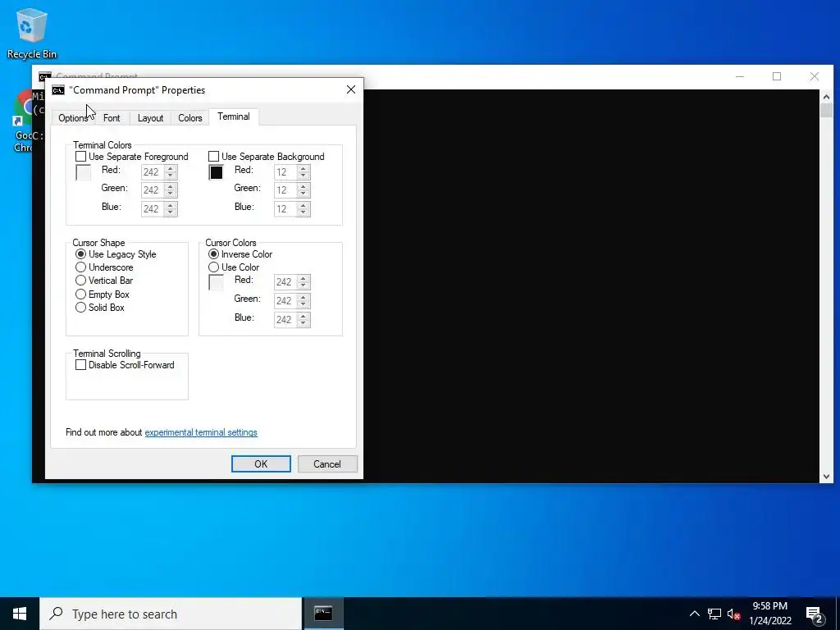Show hidden system tray icons
The width and height of the screenshot is (840, 630).
[x=694, y=614]
